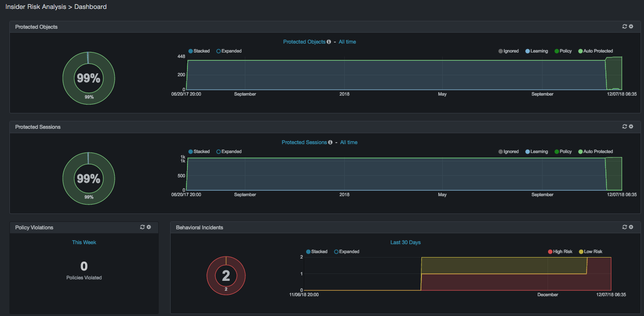The image size is (644, 316).
Task: Click Dashboard in the breadcrumb
Action: [91, 7]
